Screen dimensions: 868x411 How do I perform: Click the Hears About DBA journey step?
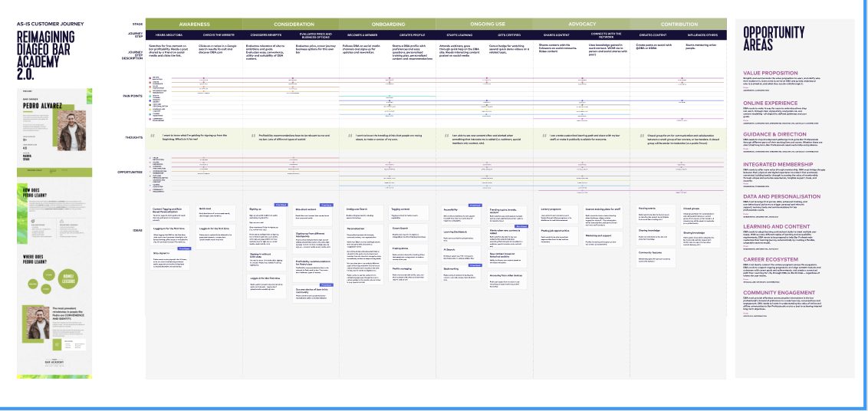click(x=170, y=35)
